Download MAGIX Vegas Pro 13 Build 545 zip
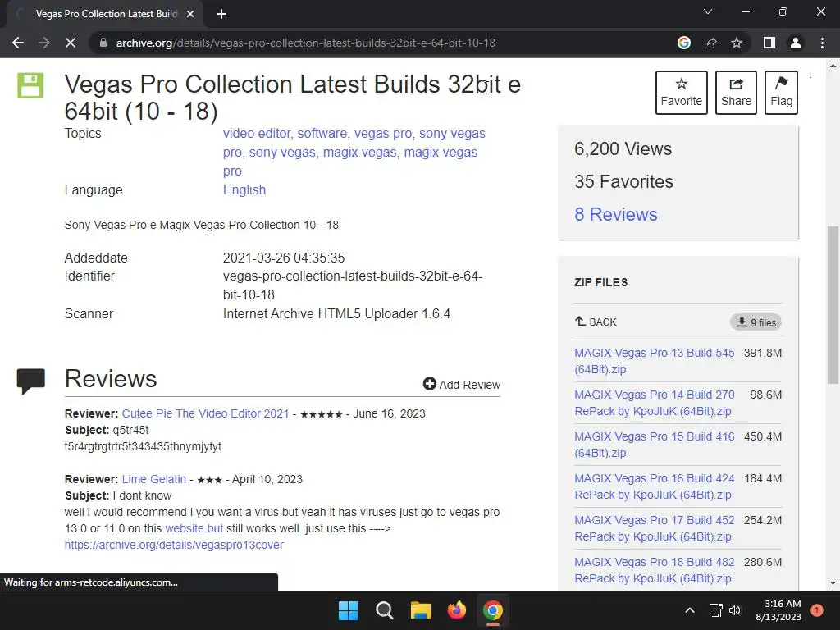840x630 pixels. pyautogui.click(x=654, y=361)
